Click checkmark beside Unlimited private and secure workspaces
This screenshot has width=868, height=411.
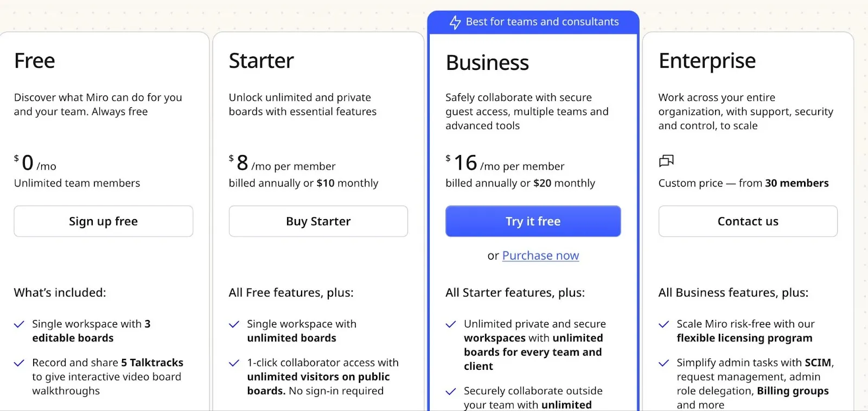451,324
